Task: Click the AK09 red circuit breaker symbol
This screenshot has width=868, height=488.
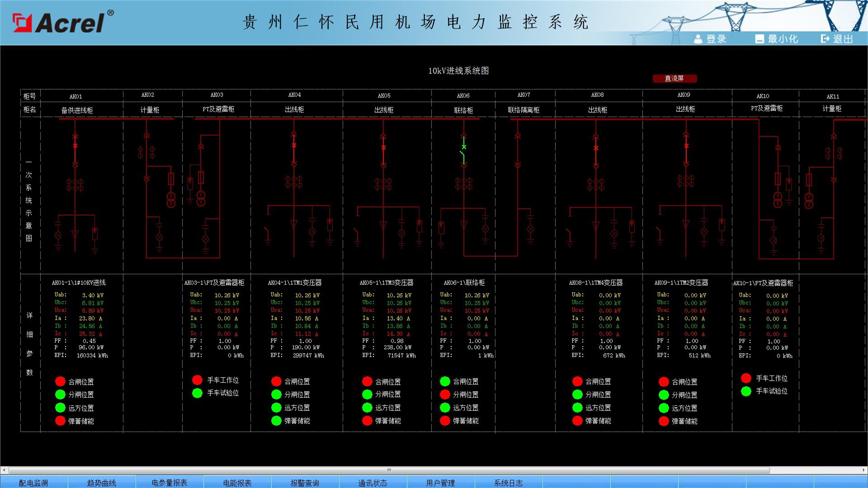Action: tap(686, 145)
